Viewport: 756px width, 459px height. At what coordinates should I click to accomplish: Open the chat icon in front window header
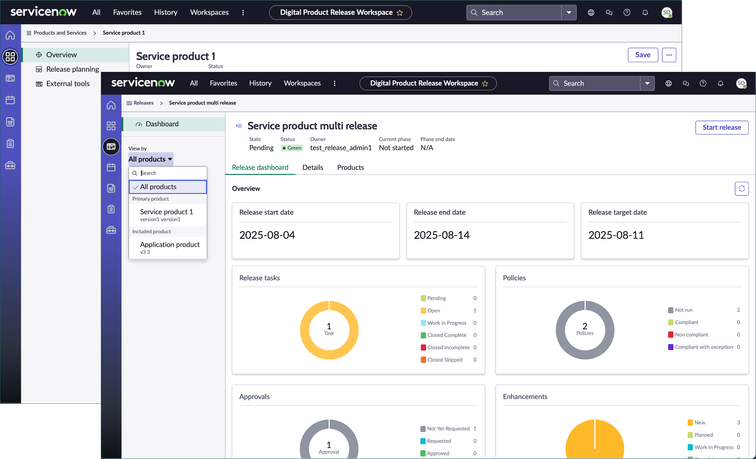tap(686, 83)
